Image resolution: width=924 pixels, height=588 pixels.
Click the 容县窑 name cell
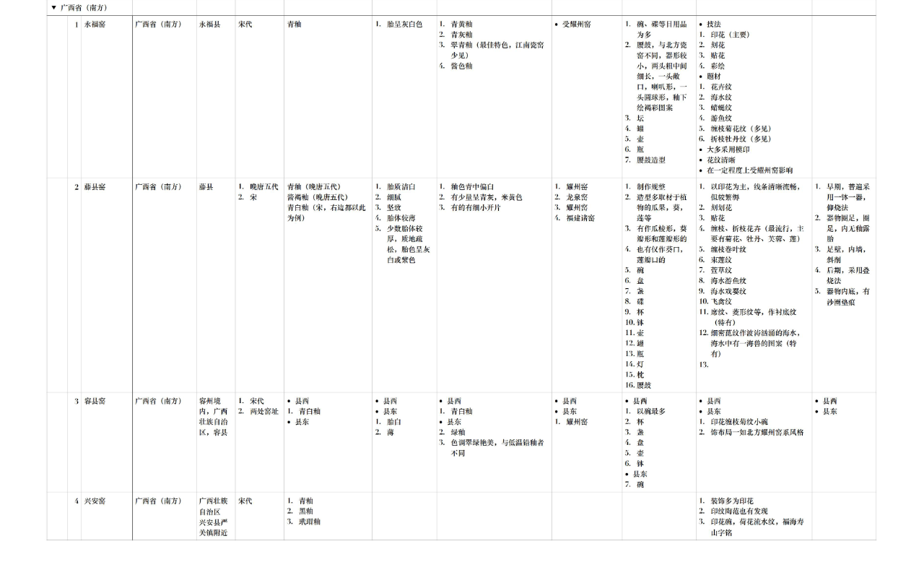pos(95,401)
